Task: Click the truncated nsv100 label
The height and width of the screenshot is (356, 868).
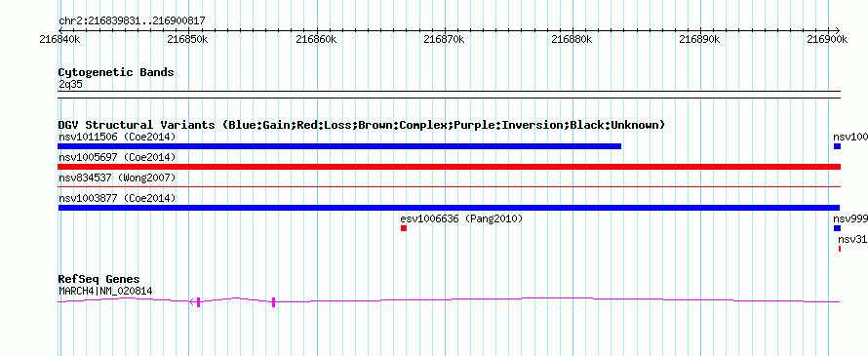Action: point(850,137)
